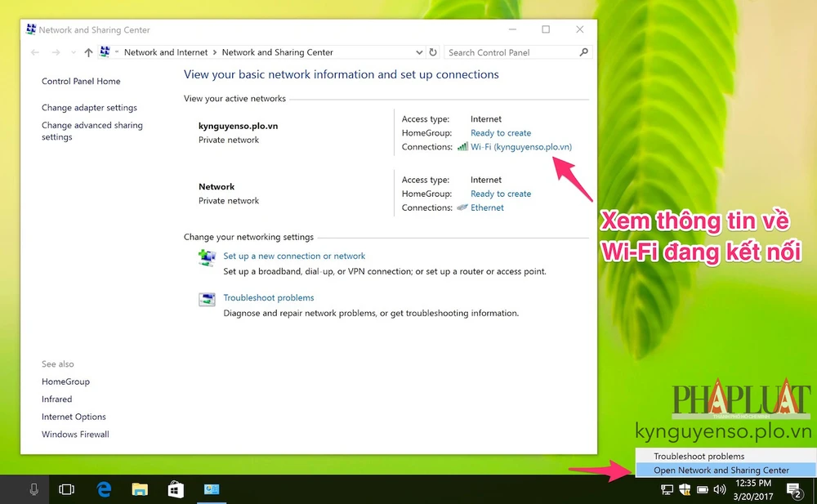Refresh the Control Panel address bar
This screenshot has width=817, height=504.
[433, 52]
